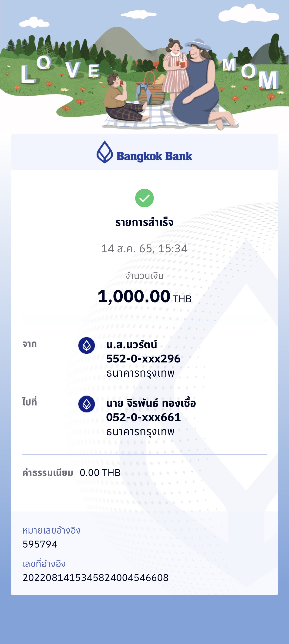Click sender account number 552-0-xxx296

point(143,359)
